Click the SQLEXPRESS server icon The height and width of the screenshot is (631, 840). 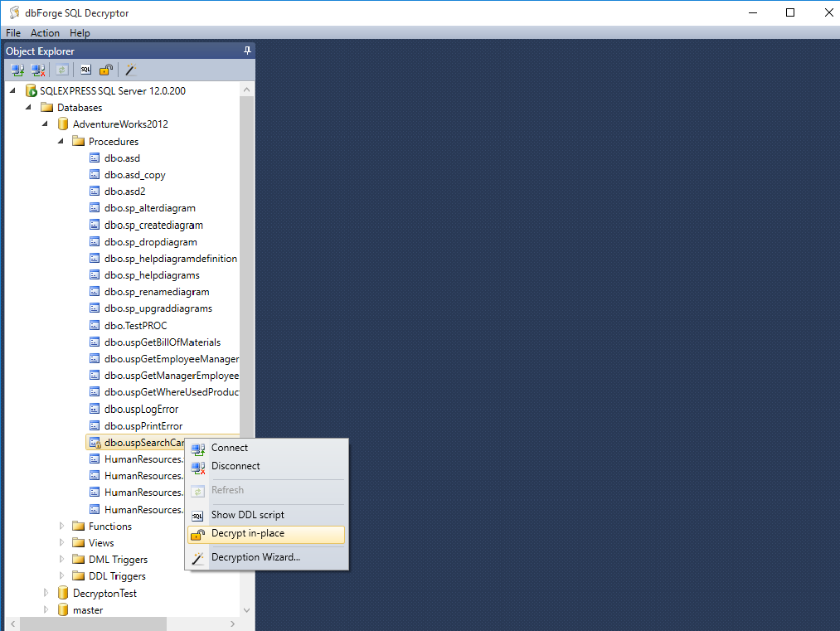click(32, 90)
